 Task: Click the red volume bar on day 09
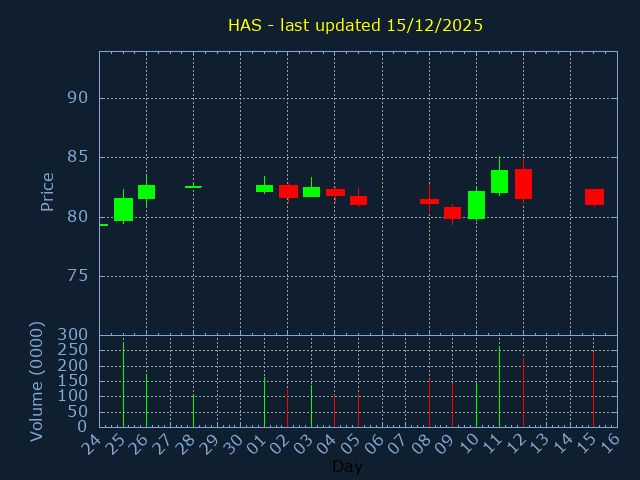[x=452, y=404]
